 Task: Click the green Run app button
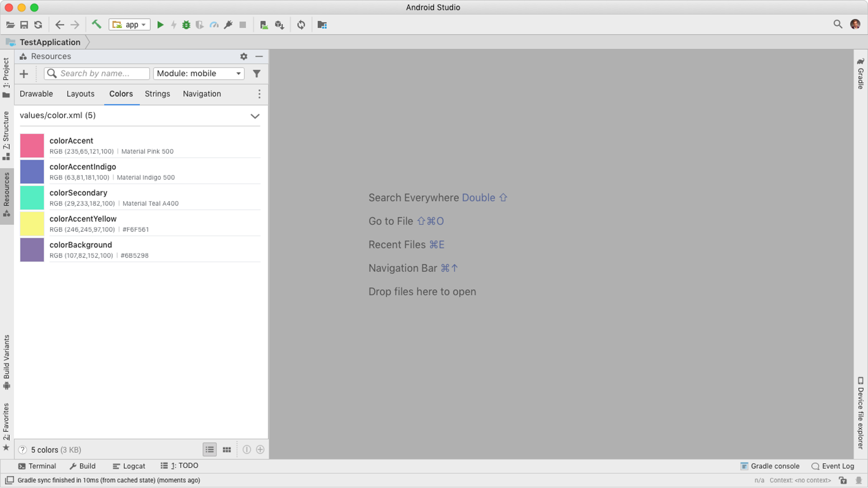(160, 25)
